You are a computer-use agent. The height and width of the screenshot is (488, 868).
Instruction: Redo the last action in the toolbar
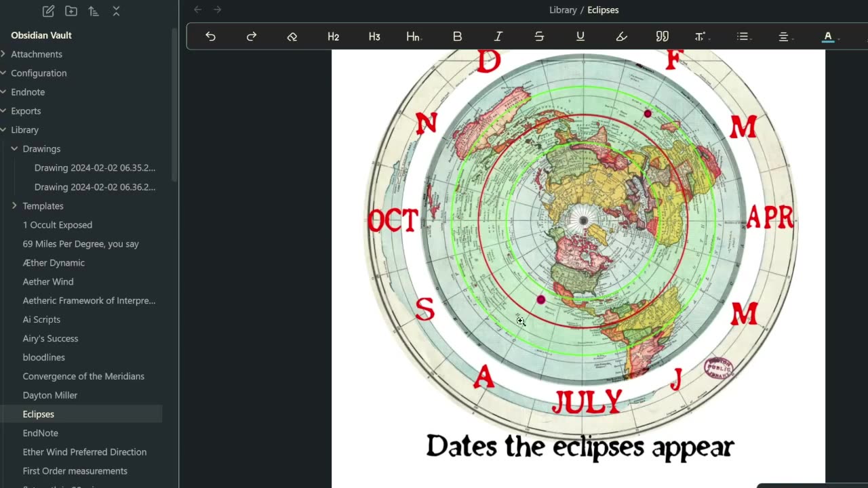[252, 37]
